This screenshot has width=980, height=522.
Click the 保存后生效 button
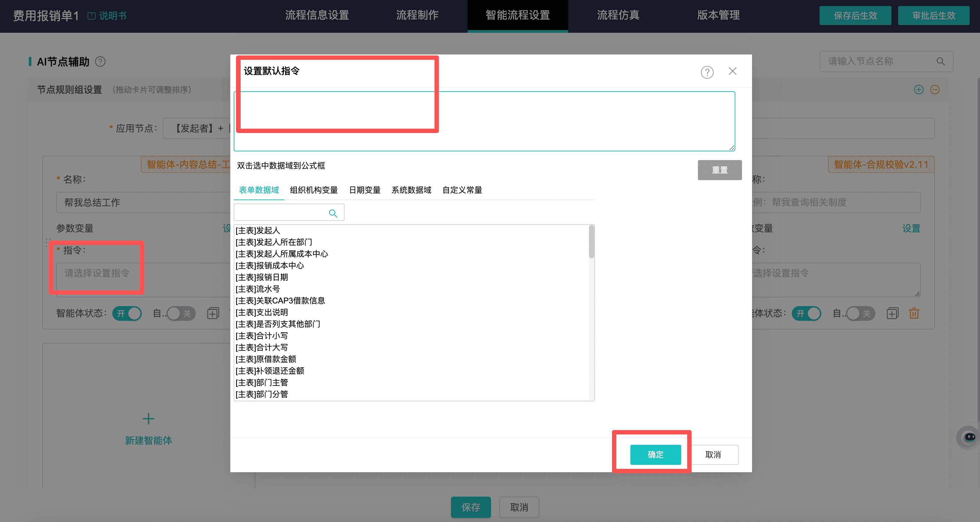pos(855,16)
